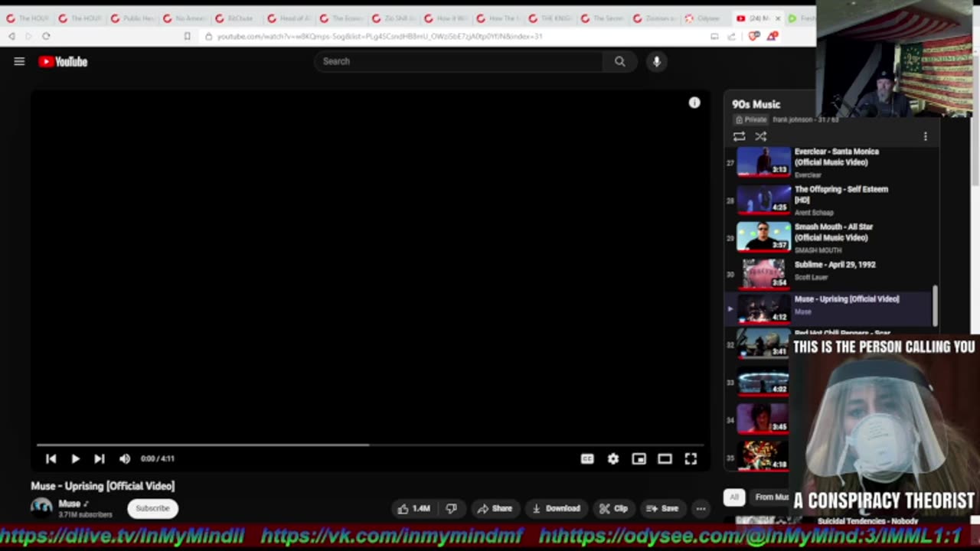Go to the YouTube home logo

(x=63, y=61)
